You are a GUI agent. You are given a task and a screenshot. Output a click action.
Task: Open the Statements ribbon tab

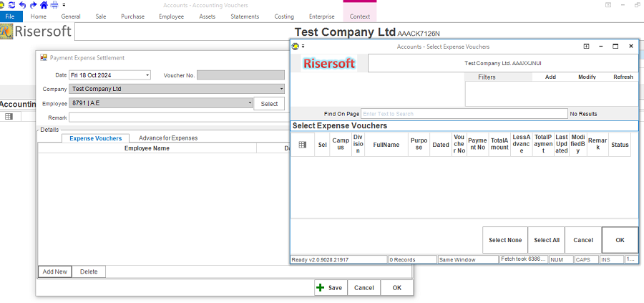[x=245, y=16]
